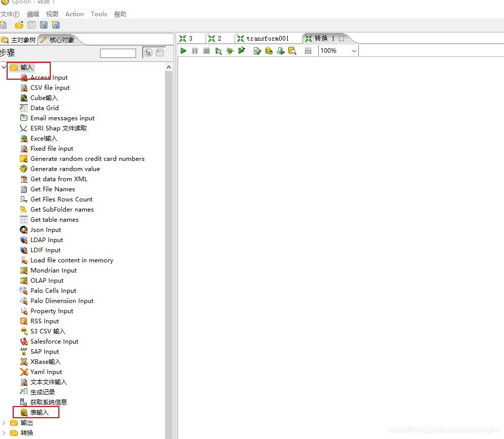Viewport: 504px width, 439px height.
Task: Collapse all tree nodes button
Action: (160, 53)
